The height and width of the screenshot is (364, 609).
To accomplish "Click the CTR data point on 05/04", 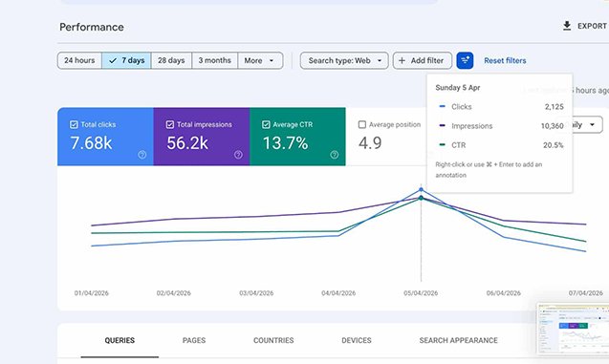I will (421, 198).
